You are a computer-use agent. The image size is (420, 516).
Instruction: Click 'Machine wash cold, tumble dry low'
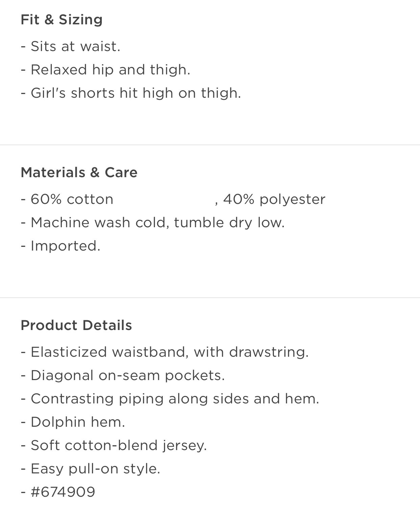click(153, 222)
